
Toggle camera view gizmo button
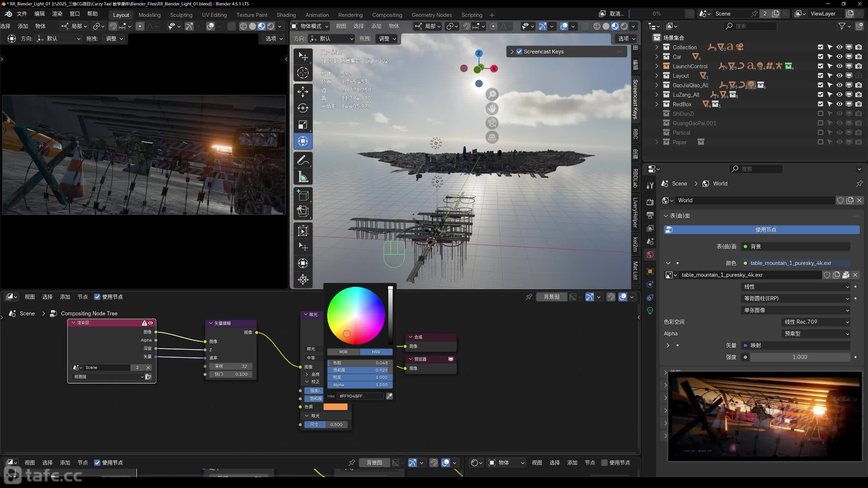click(492, 123)
